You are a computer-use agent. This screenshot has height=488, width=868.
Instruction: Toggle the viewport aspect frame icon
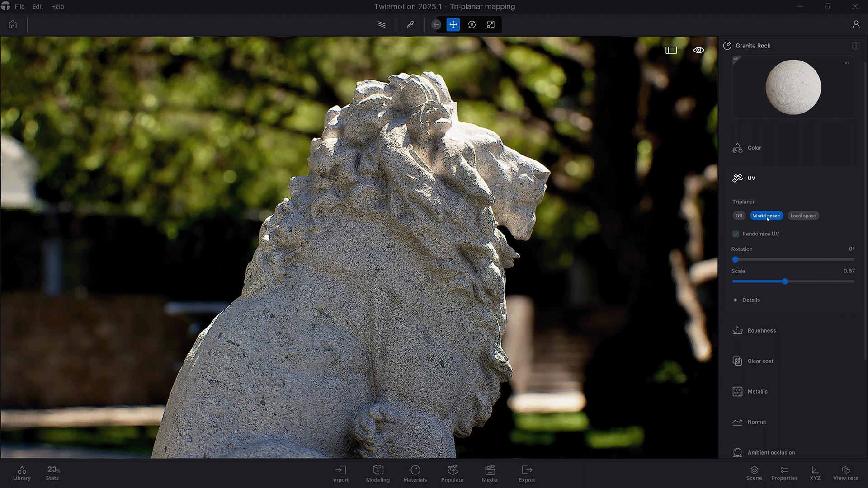click(671, 50)
